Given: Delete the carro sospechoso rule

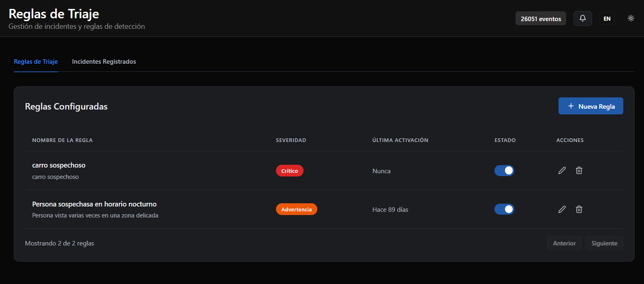Looking at the screenshot, I should pos(579,170).
